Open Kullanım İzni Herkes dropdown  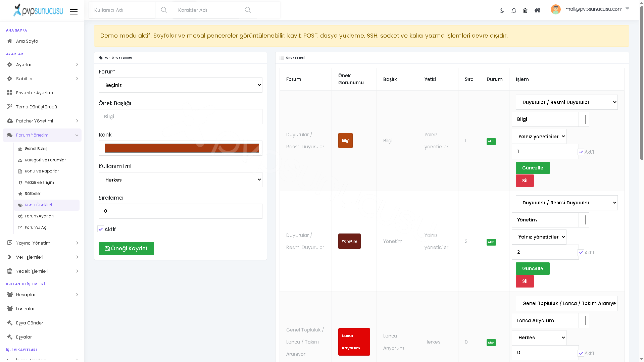(x=181, y=180)
